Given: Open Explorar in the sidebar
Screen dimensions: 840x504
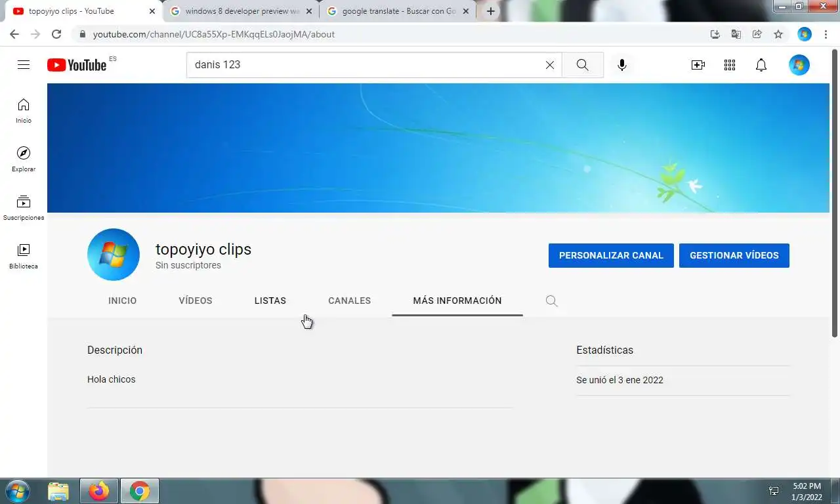Looking at the screenshot, I should tap(24, 159).
